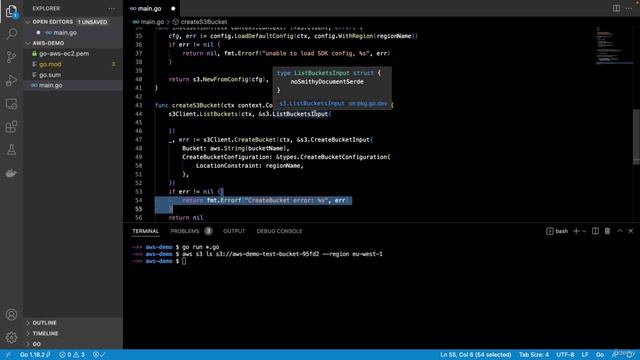Click the 1 UNSAVED badge

coord(93,22)
